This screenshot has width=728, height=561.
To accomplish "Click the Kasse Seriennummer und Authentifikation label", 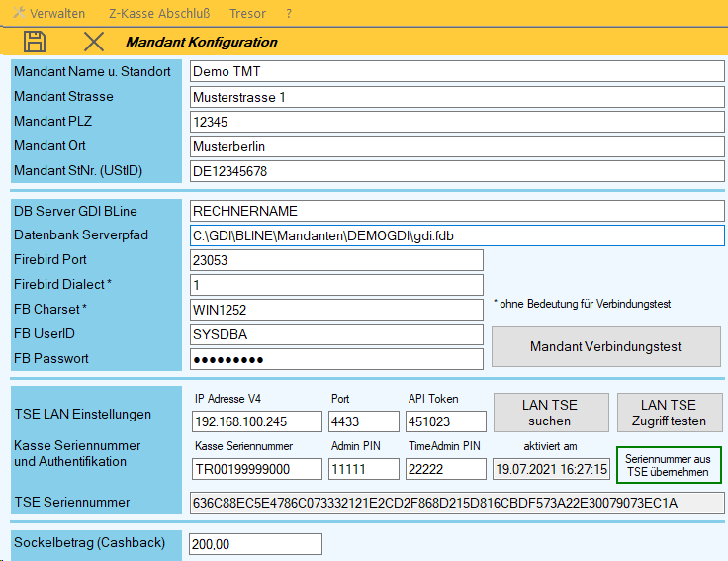I will (77, 453).
